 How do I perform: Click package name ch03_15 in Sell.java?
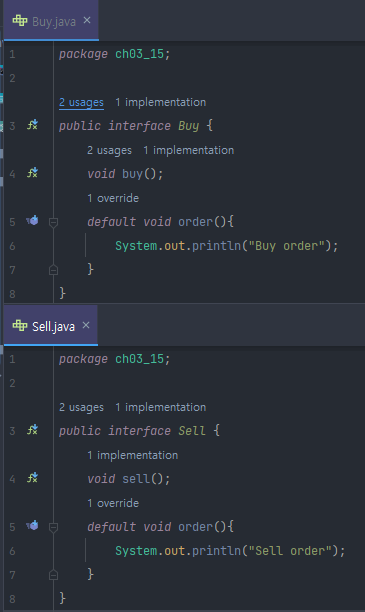pyautogui.click(x=139, y=359)
